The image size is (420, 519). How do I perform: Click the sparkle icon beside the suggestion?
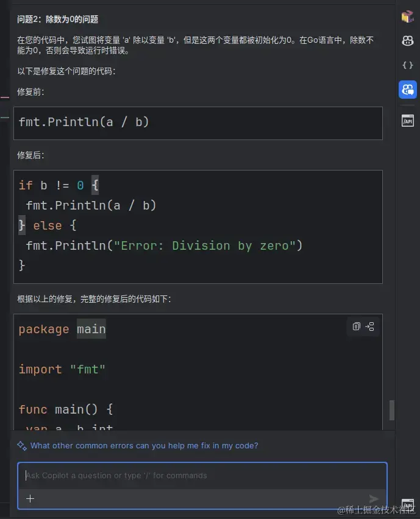(22, 446)
